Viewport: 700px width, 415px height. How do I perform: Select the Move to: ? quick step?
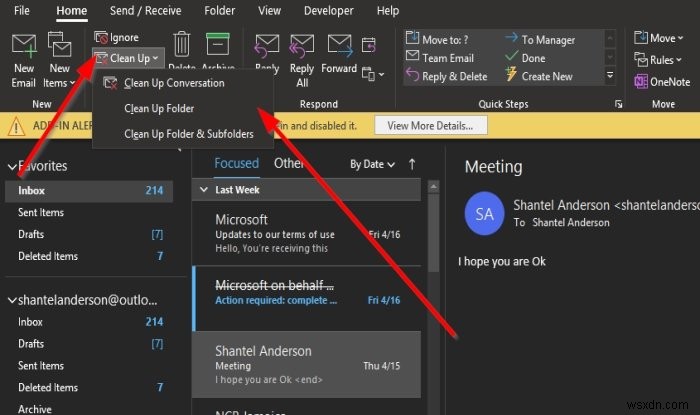pos(438,39)
